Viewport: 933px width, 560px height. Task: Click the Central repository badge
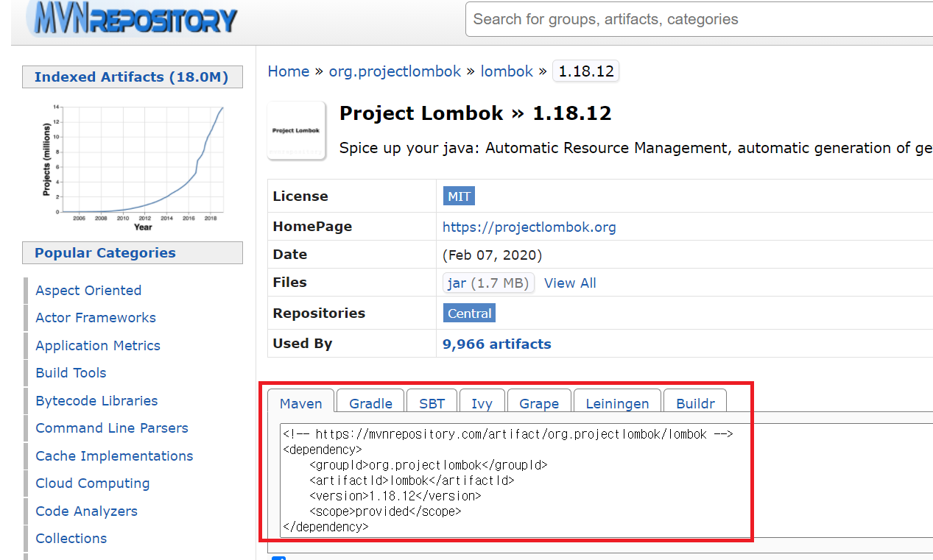click(x=469, y=313)
